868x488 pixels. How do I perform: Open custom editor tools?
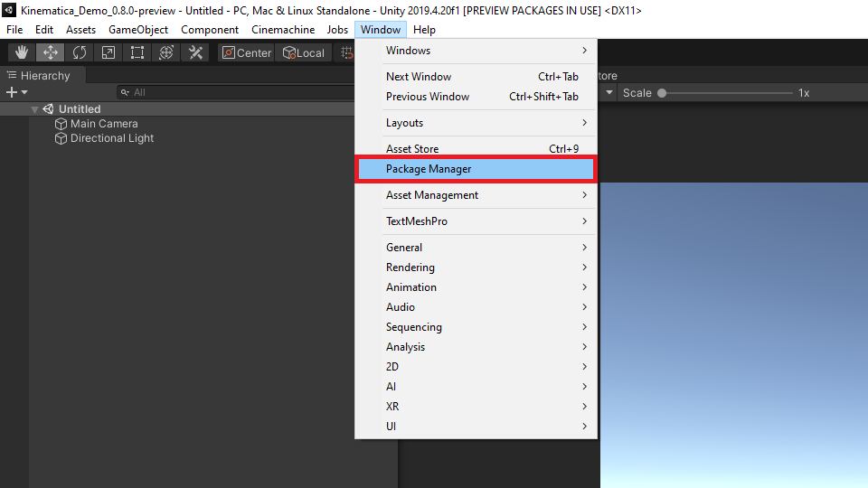[195, 52]
